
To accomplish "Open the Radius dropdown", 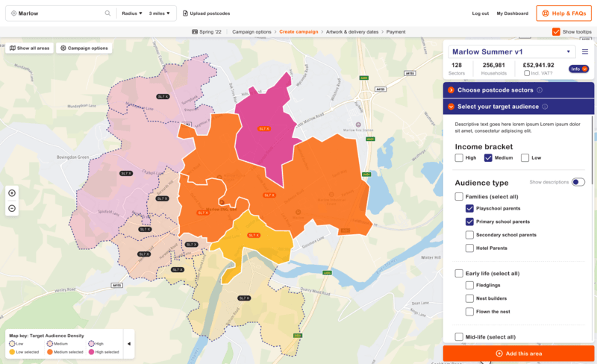I will (132, 13).
